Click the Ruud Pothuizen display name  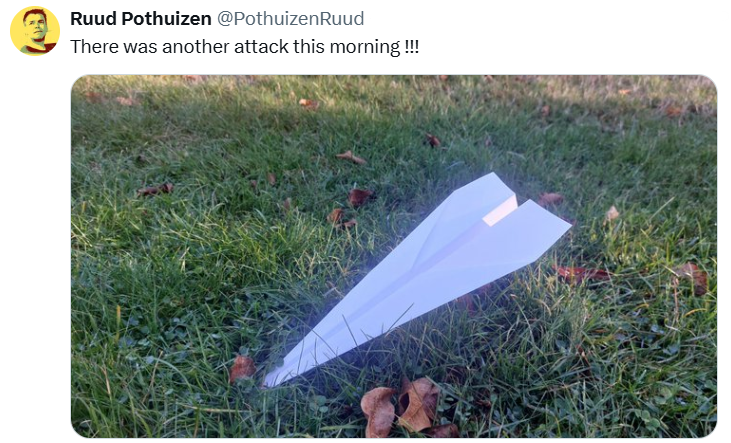point(141,19)
